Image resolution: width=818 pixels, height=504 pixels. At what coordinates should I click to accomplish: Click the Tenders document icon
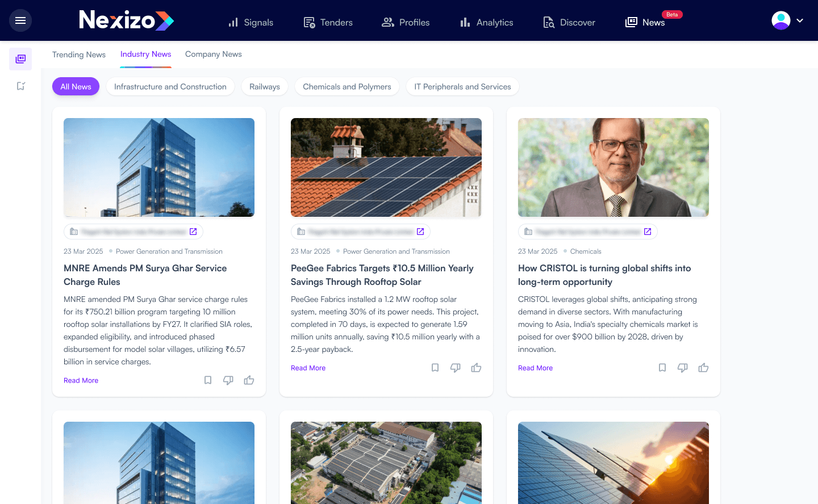click(310, 22)
